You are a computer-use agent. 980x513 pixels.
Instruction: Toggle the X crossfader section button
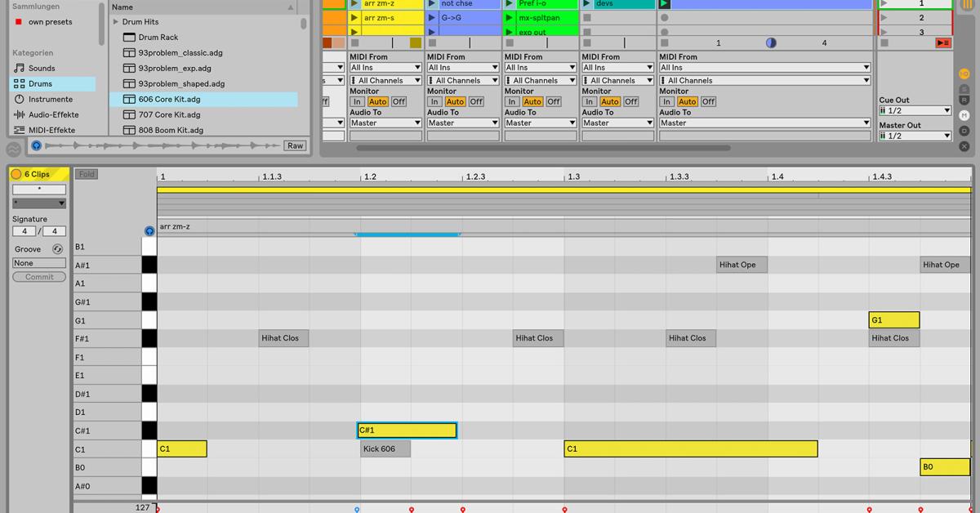(964, 146)
